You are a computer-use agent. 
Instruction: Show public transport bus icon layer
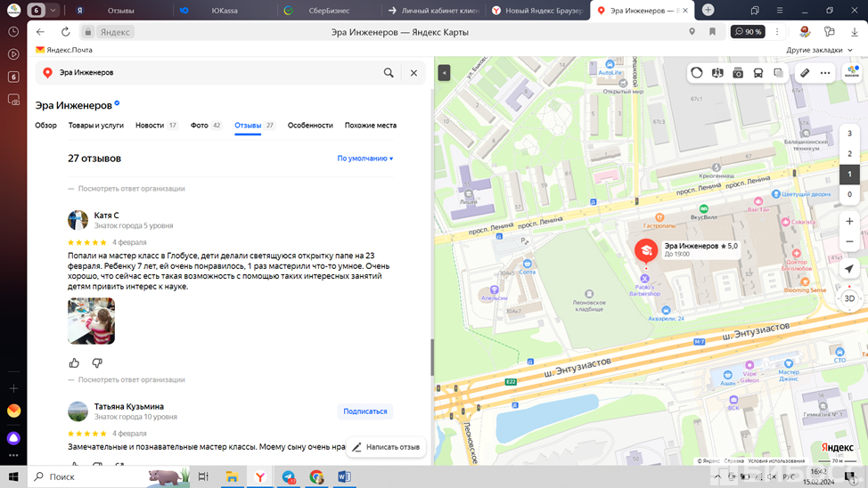[757, 73]
